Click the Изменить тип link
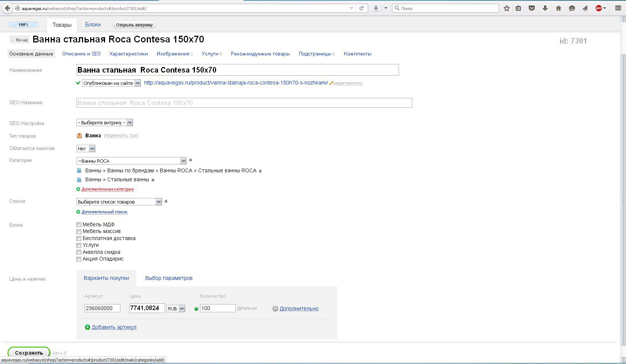 (x=121, y=136)
